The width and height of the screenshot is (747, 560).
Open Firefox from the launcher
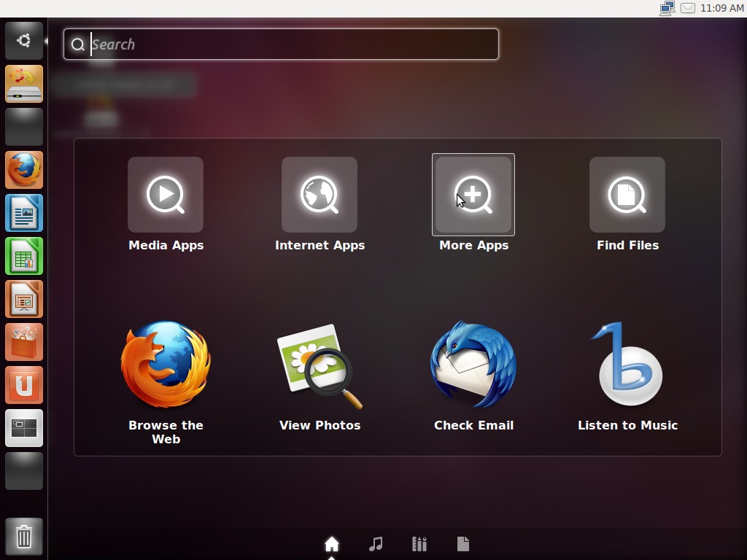point(24,170)
